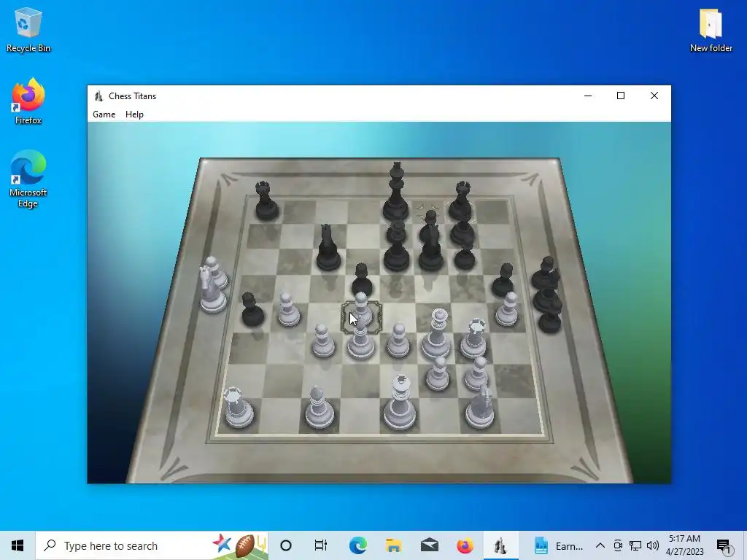Open network settings from the tray
Screen dimensions: 747x560
click(635, 545)
